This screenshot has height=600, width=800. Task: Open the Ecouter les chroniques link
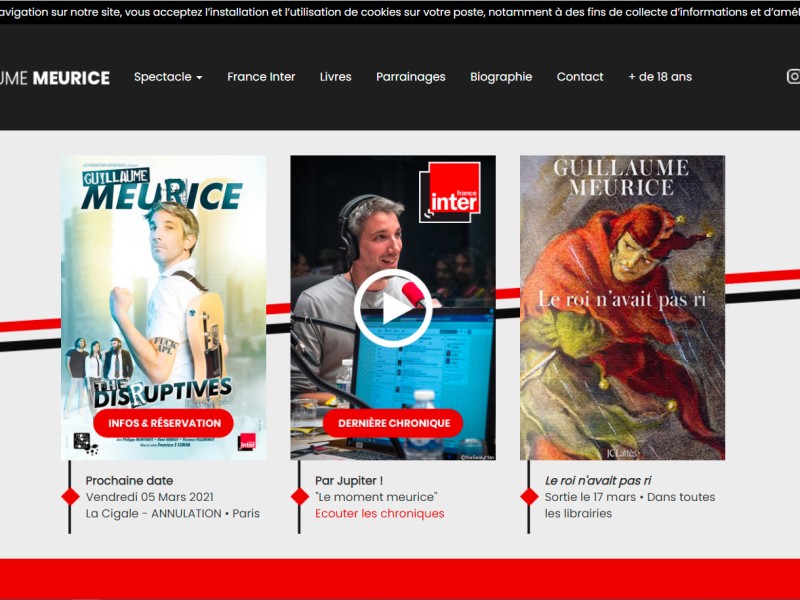coord(380,513)
